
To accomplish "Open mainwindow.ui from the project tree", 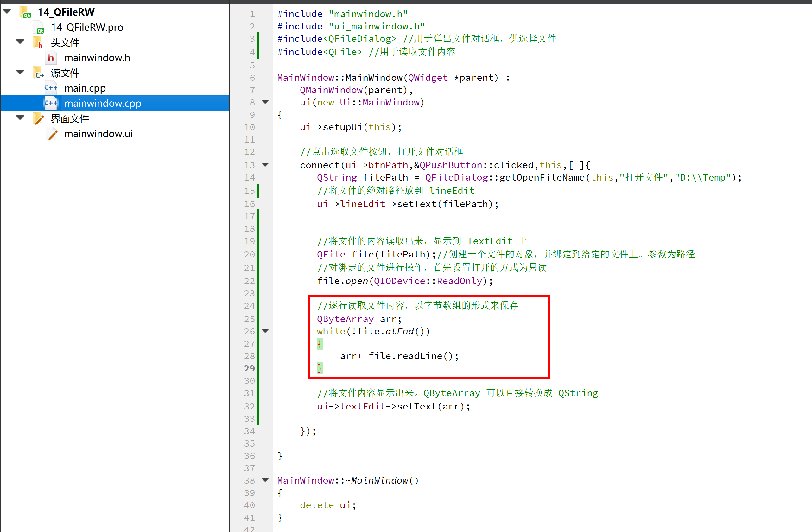I will click(98, 134).
